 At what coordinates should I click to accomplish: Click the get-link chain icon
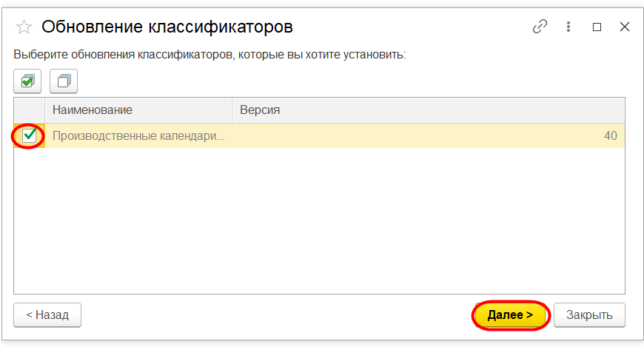click(x=540, y=27)
